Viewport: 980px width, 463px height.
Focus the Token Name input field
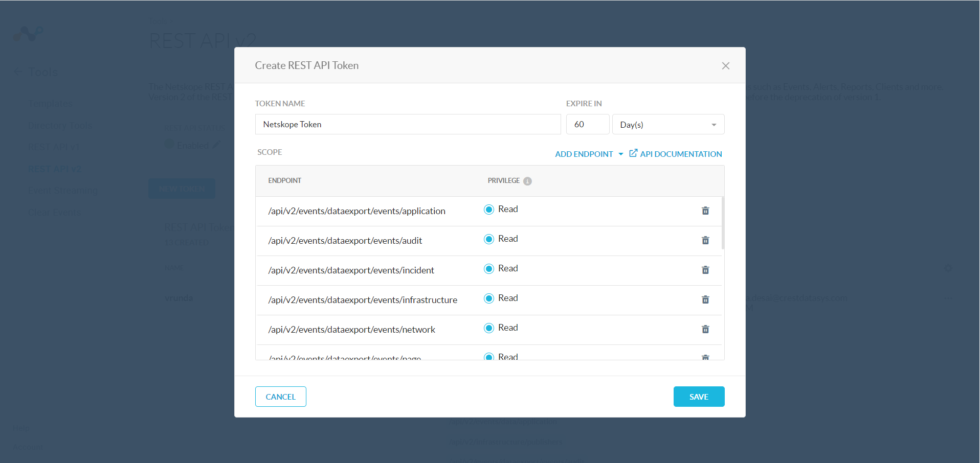(408, 124)
